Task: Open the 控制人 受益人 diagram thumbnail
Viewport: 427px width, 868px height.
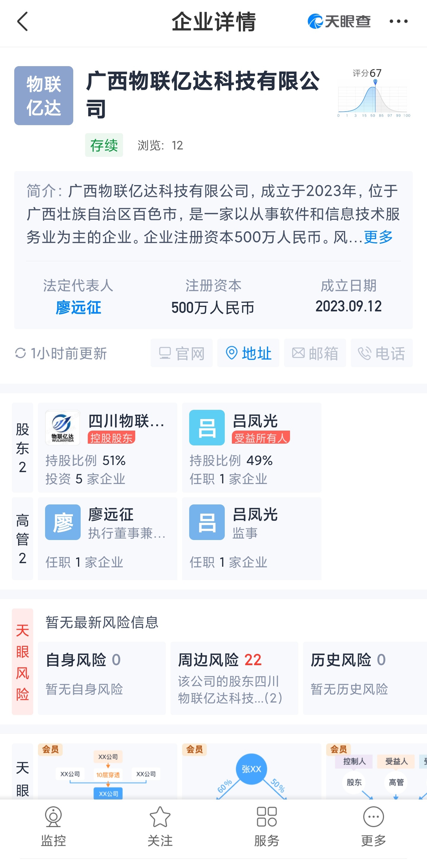Action: click(x=377, y=772)
